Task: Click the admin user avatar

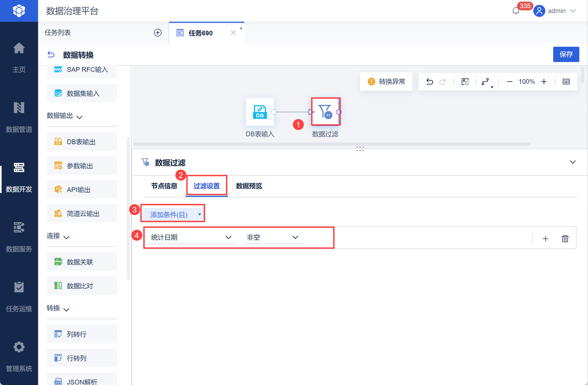Action: pyautogui.click(x=539, y=11)
